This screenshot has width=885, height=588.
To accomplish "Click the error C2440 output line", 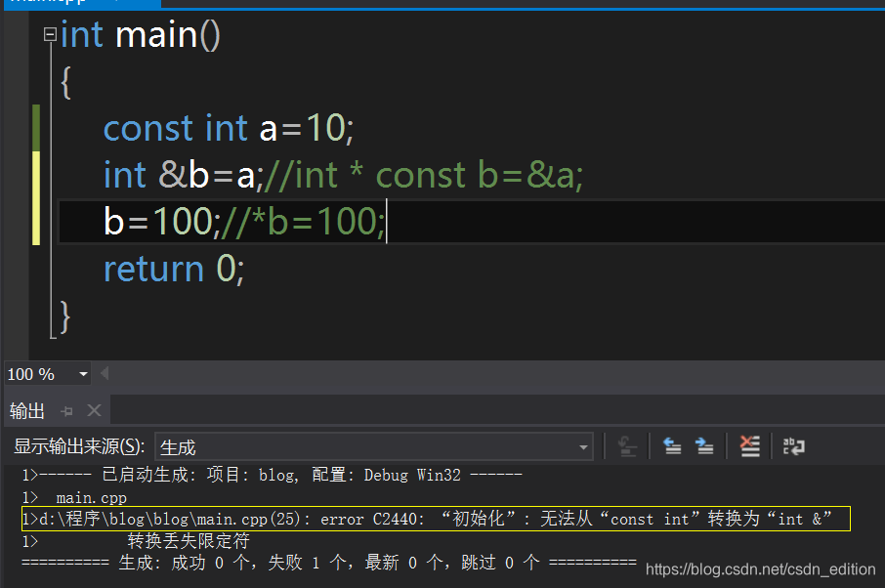I will click(x=436, y=519).
